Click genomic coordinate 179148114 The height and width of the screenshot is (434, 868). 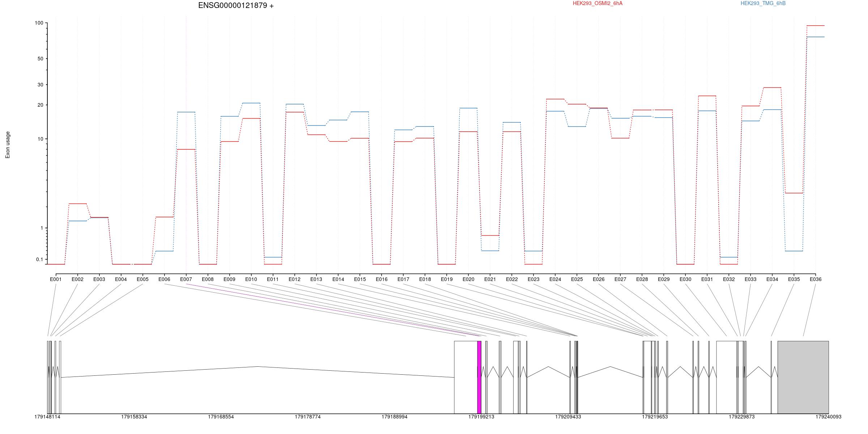pos(47,417)
